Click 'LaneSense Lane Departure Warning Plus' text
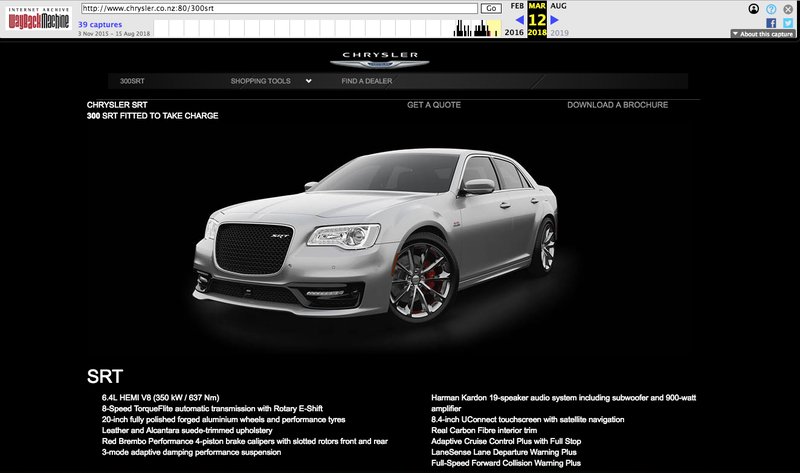800x473 pixels. 504,452
